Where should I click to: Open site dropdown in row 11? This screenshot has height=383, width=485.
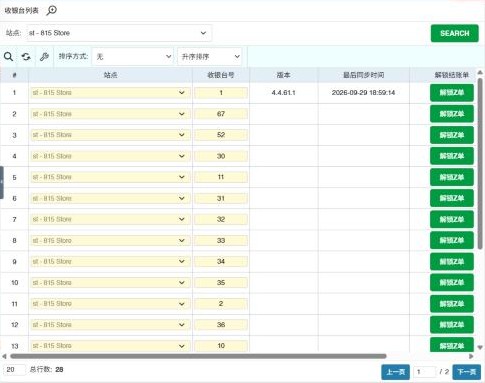pos(110,304)
